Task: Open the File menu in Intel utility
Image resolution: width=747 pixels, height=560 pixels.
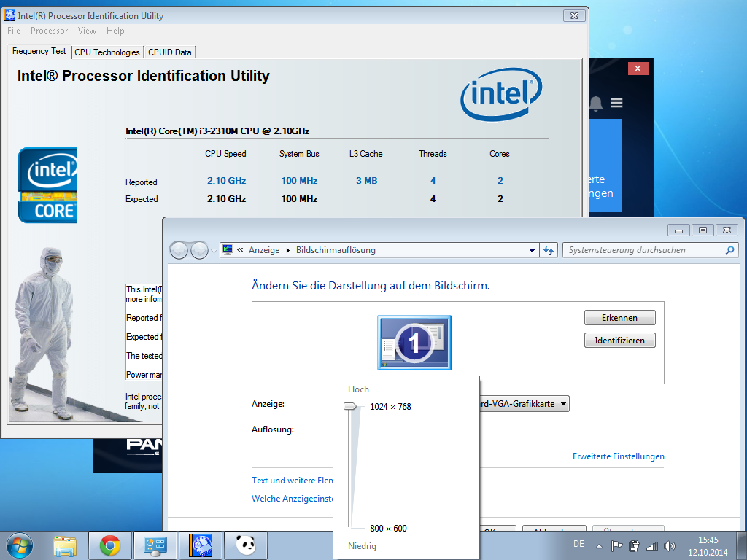Action: [14, 31]
